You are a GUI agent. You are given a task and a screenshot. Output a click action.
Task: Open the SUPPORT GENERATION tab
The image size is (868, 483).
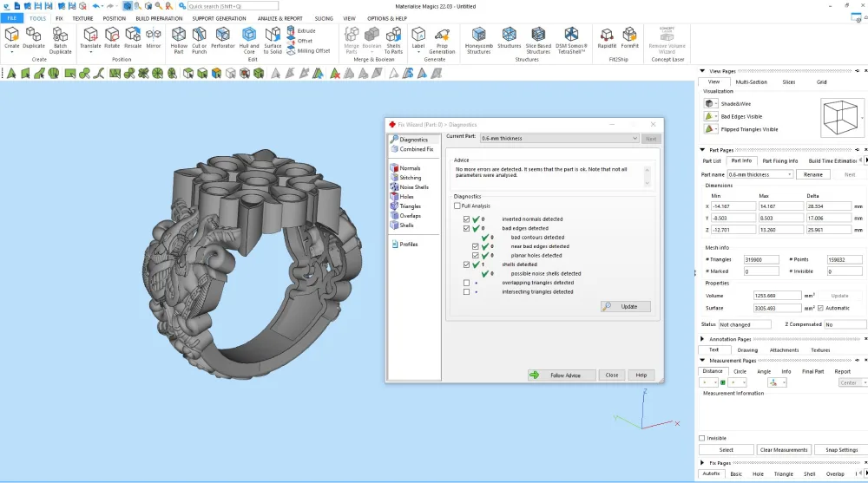[220, 18]
